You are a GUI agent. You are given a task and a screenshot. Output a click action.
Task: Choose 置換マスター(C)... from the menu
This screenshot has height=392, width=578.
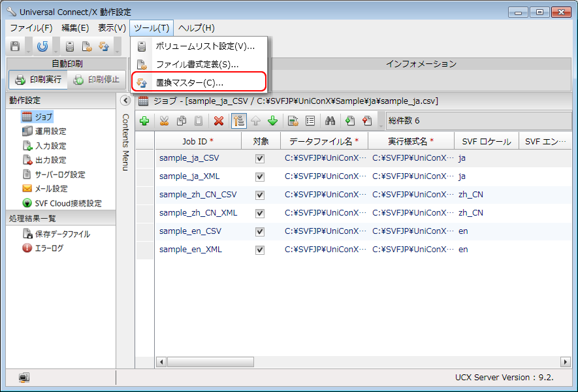tap(199, 82)
